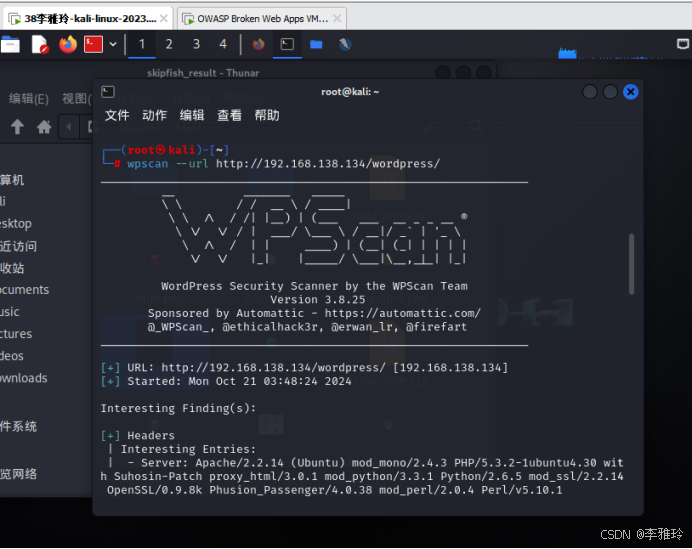Click the terminal window title icon
The width and height of the screenshot is (692, 549).
108,92
